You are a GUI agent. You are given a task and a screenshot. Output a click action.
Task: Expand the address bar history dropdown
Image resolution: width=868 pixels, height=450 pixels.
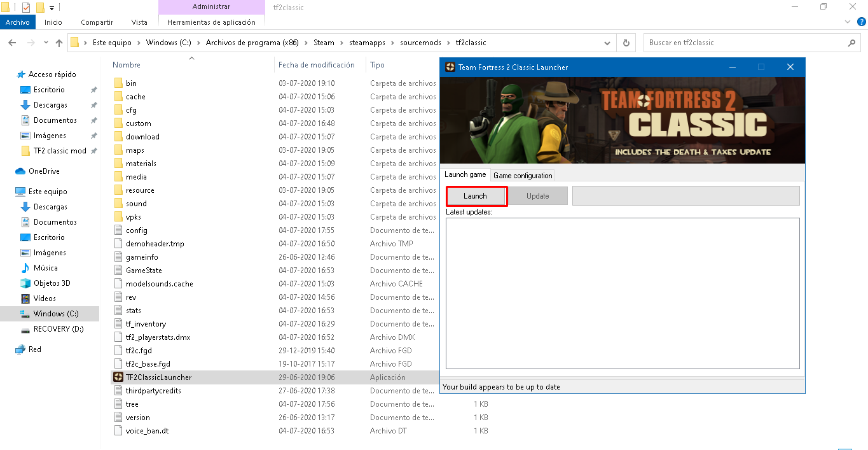point(607,43)
